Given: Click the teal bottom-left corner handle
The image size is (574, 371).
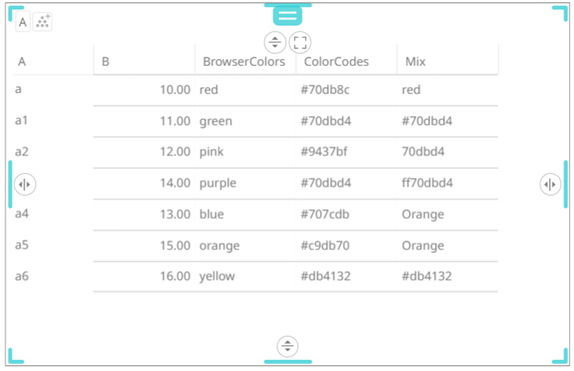Looking at the screenshot, I should [16, 356].
